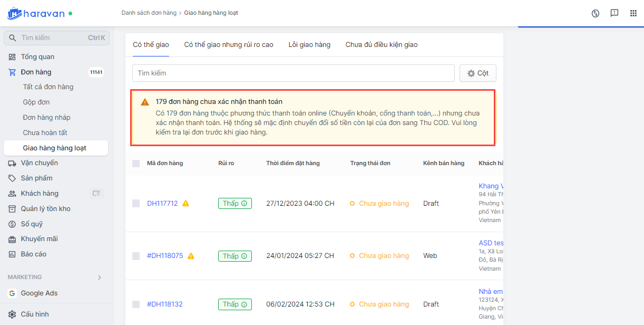Switch to Lỗi giao hàng tab
This screenshot has width=644, height=325.
click(x=309, y=45)
